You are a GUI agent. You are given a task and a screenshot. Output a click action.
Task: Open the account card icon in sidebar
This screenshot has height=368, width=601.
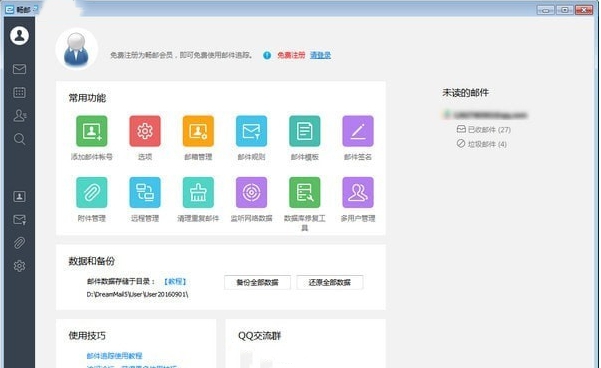point(19,196)
